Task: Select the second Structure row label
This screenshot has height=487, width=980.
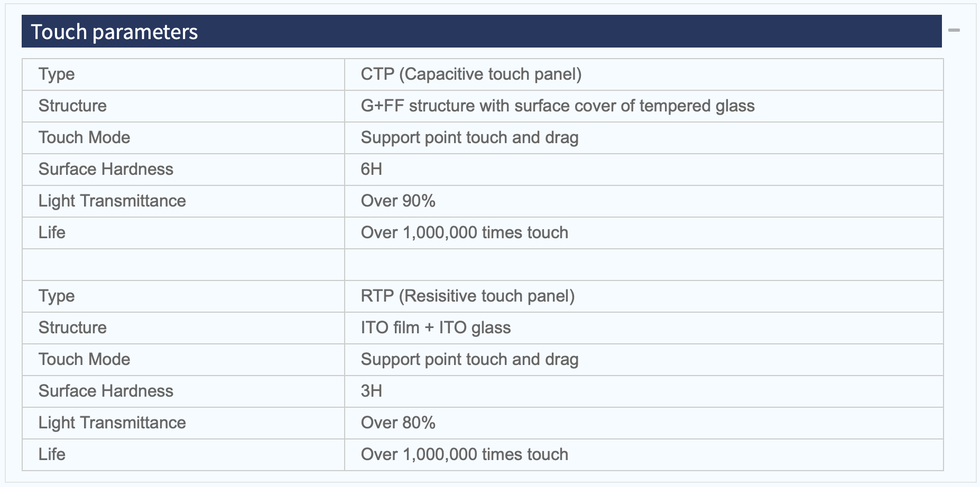Action: (x=72, y=327)
